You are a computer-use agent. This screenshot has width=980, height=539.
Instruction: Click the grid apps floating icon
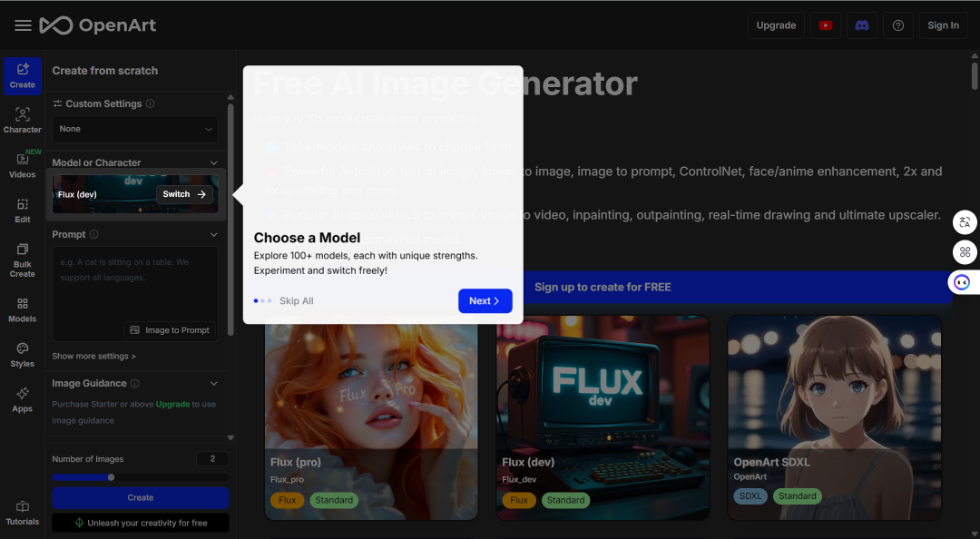pos(965,252)
